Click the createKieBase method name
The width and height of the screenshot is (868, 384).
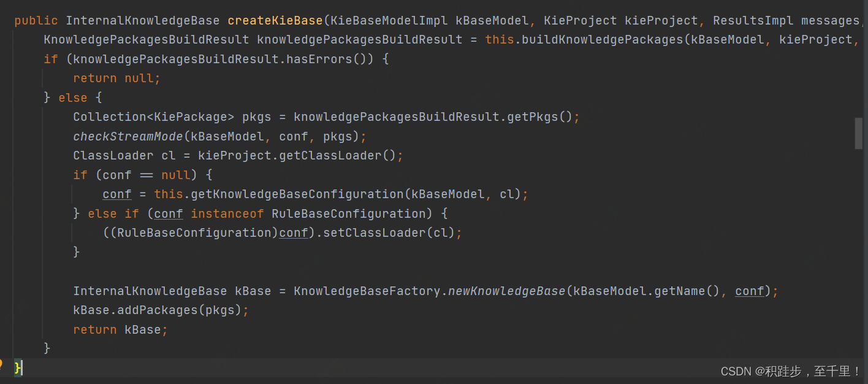pos(275,21)
